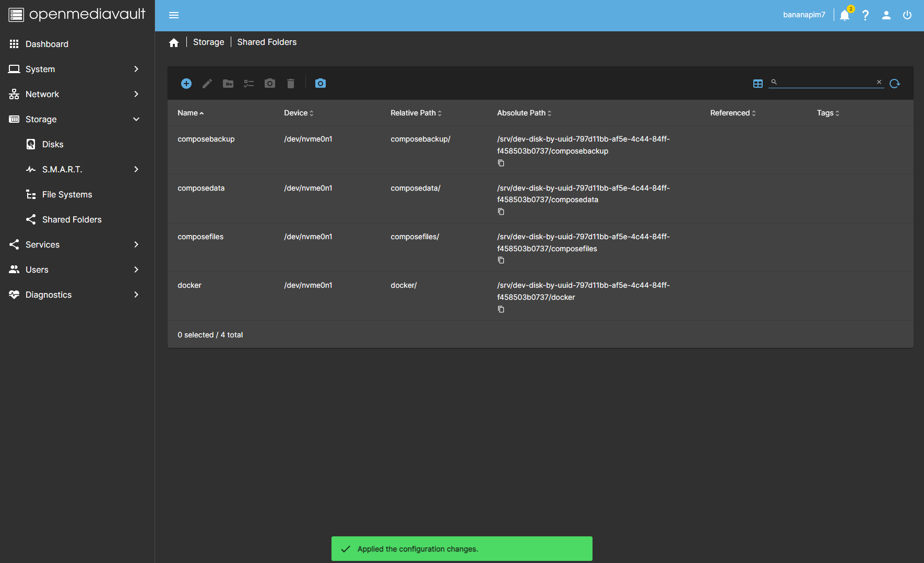
Task: Copy the composebackup absolute path
Action: (501, 163)
